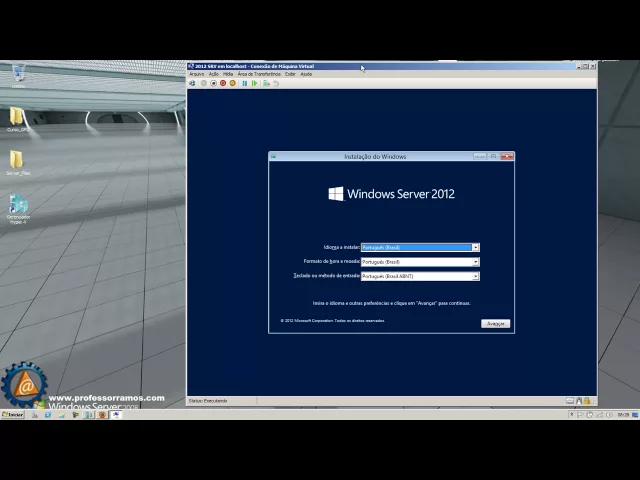640x480 pixels.
Task: Open the Área de Transferência menu
Action: (259, 74)
